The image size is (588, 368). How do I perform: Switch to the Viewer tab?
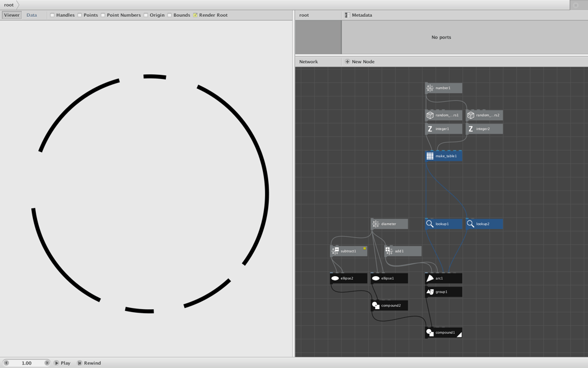[x=12, y=15]
